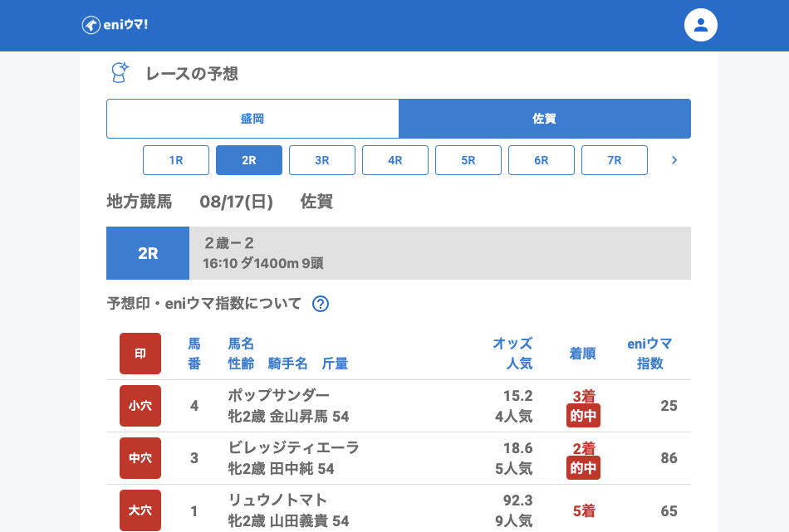
Task: Click the 的中 badge for 3着 result
Action: pyautogui.click(x=583, y=416)
